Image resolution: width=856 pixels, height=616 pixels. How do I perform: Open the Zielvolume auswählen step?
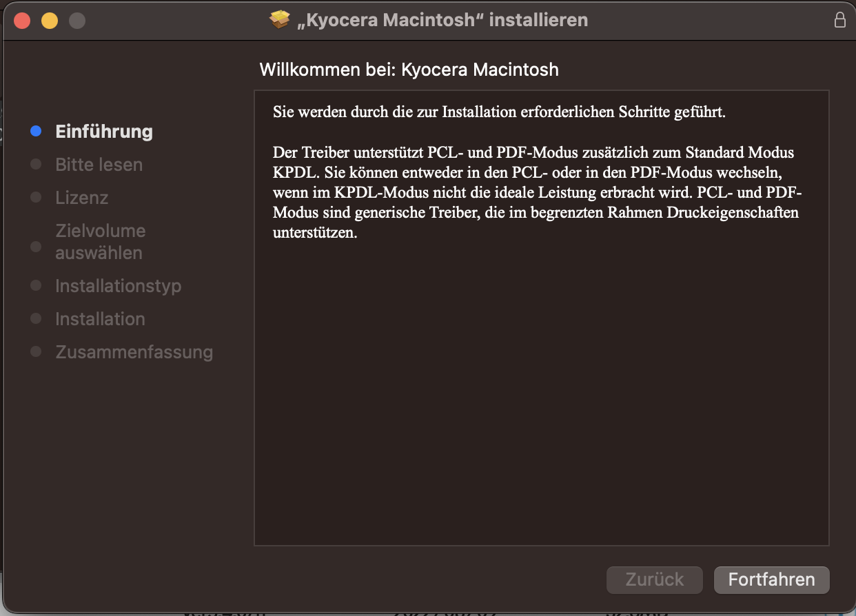tap(99, 242)
